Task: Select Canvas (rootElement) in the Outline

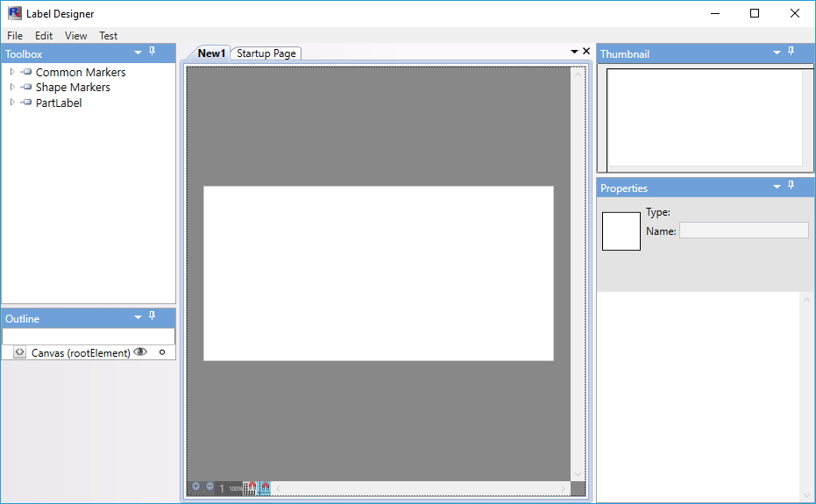Action: (81, 353)
